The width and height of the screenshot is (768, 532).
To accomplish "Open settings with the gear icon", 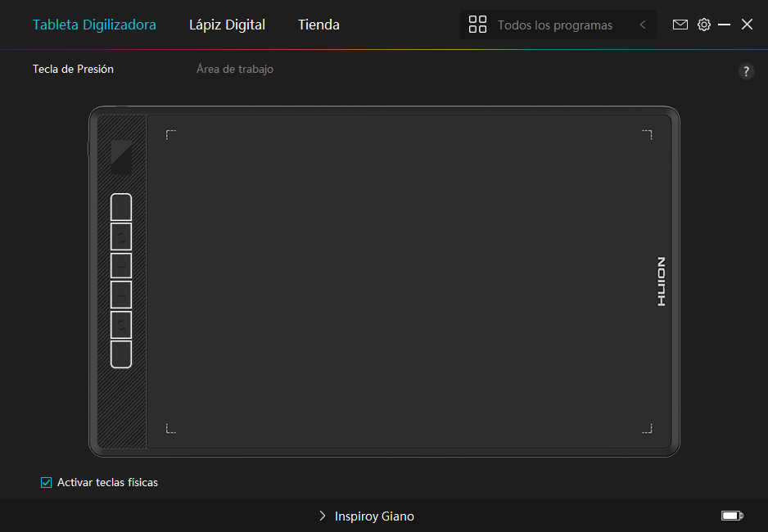I will pos(703,25).
